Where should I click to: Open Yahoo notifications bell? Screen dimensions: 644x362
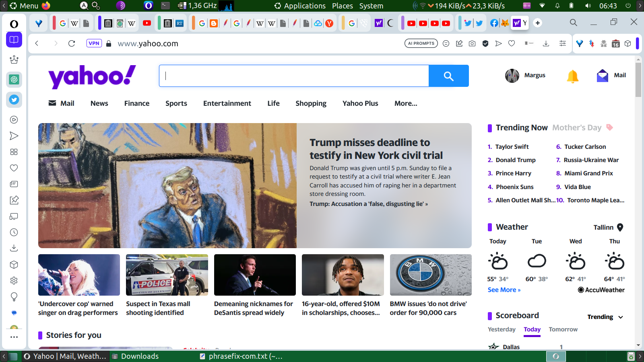573,76
